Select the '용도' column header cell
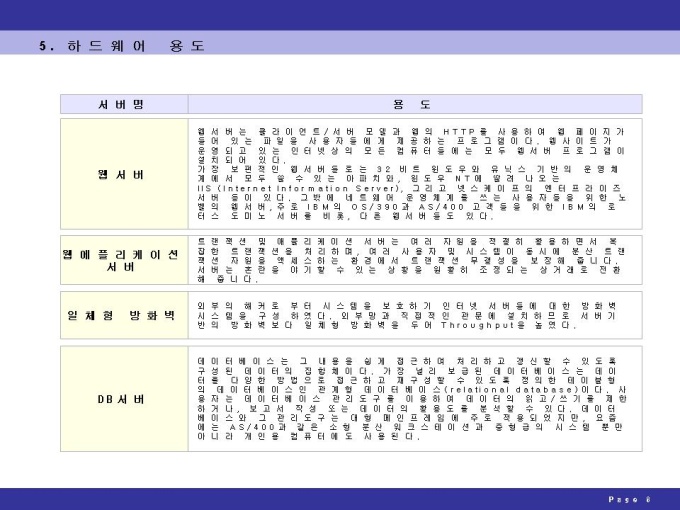This screenshot has width=680, height=510. tap(415, 104)
